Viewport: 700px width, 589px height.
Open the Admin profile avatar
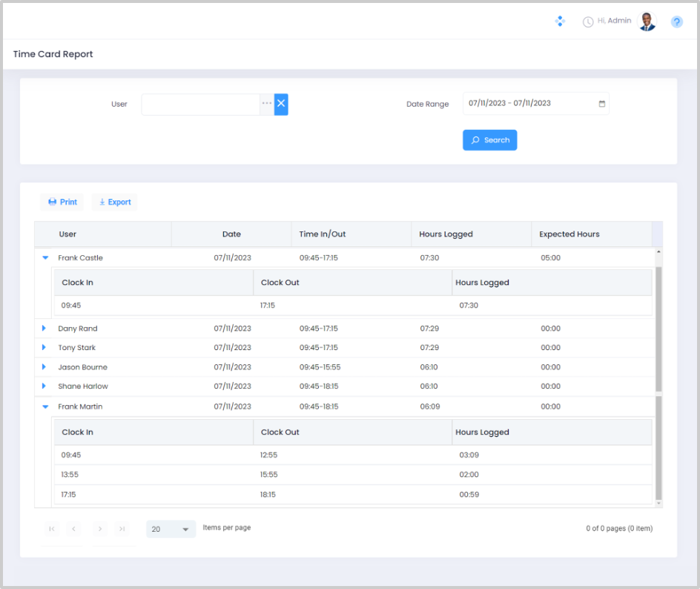pyautogui.click(x=647, y=22)
